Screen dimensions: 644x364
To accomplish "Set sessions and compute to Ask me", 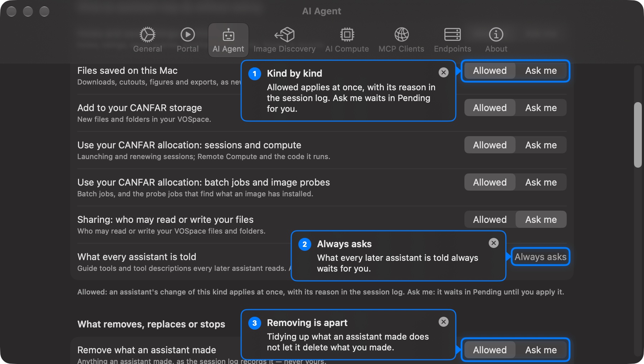I will (x=541, y=145).
